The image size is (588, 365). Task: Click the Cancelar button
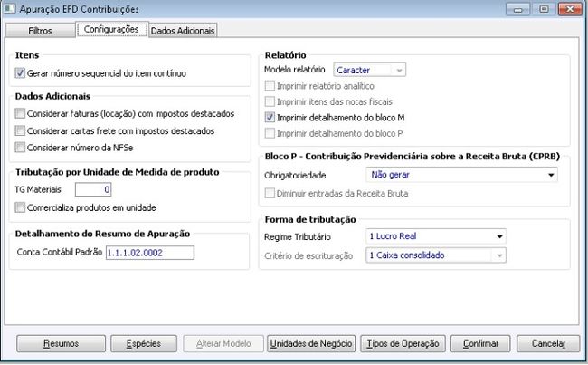[548, 343]
